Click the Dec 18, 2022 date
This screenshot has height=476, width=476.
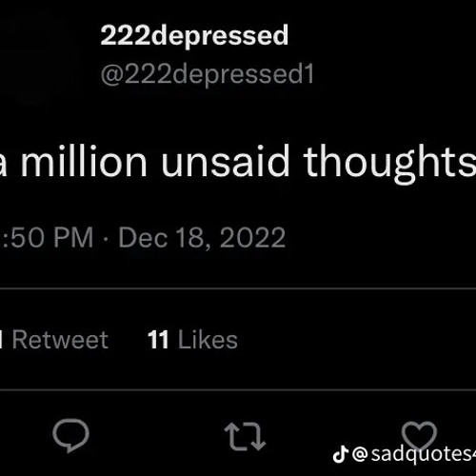point(202,238)
